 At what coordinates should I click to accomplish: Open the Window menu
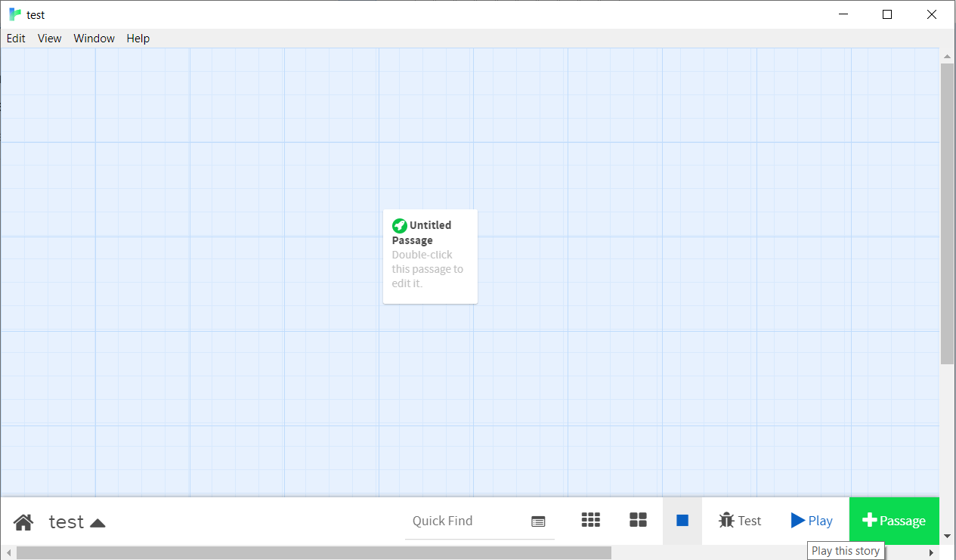(x=94, y=39)
